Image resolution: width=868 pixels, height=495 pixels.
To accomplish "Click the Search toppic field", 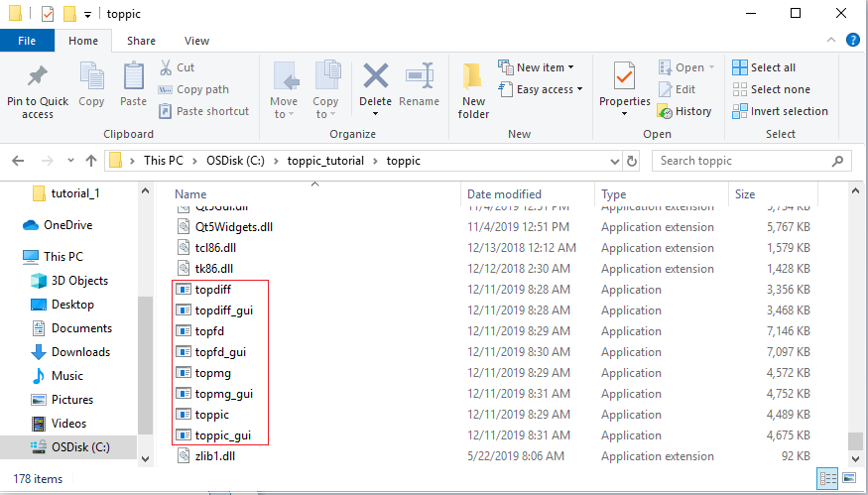I will click(x=751, y=161).
